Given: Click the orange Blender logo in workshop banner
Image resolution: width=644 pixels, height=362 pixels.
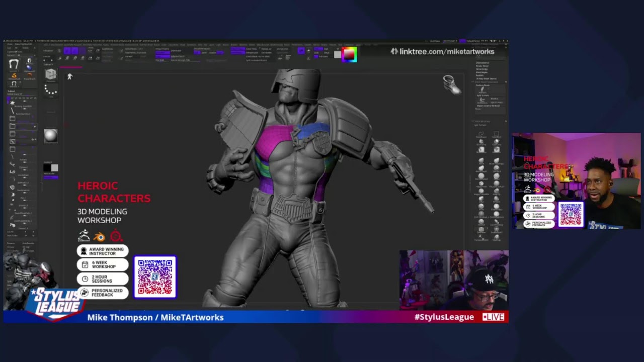Looking at the screenshot, I should [x=100, y=236].
